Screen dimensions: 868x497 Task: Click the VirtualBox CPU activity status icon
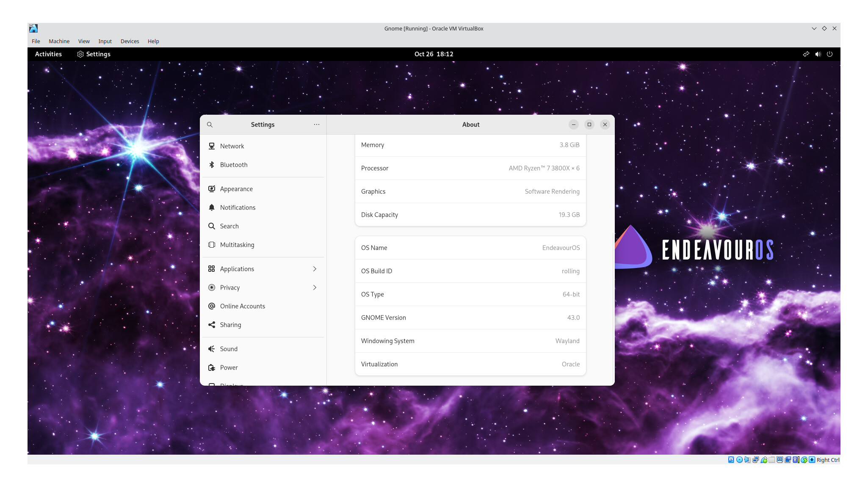tap(796, 460)
